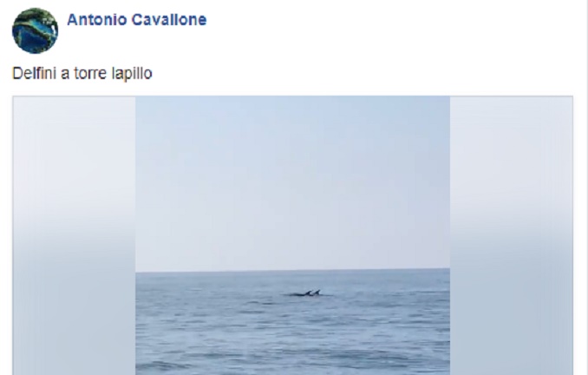Click the pale sky area of the video
The width and height of the screenshot is (588, 375).
[x=292, y=182]
